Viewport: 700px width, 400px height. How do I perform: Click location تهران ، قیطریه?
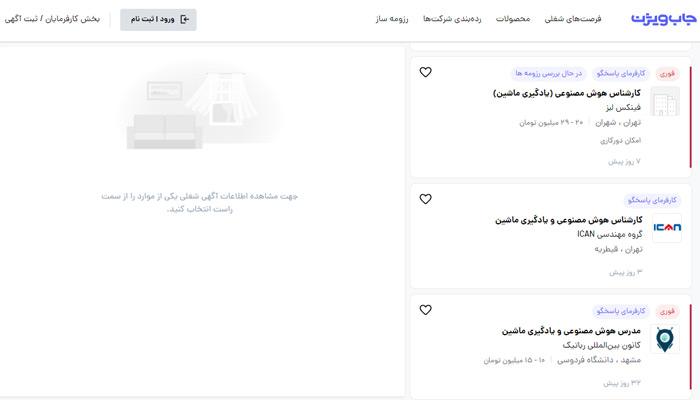tap(618, 249)
